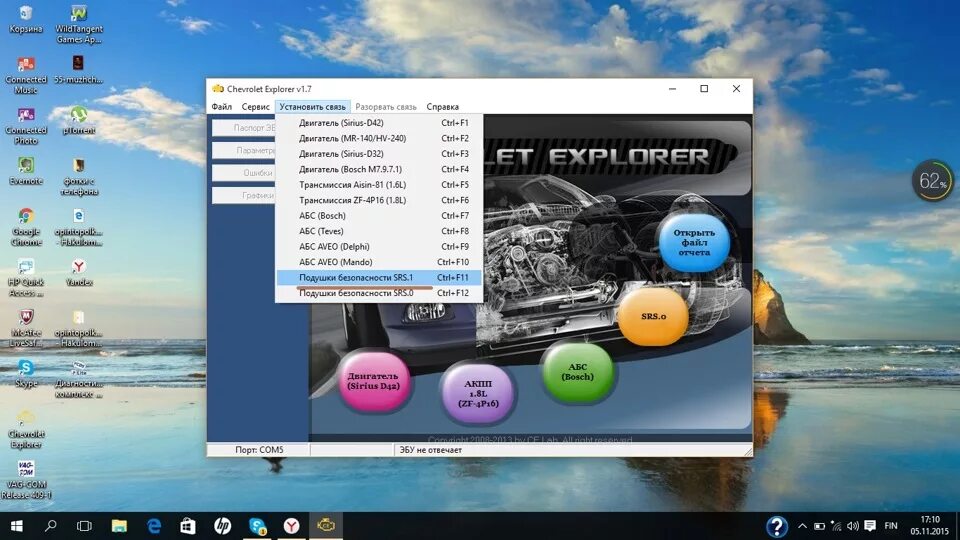Open Google Chrome desktop icon

(26, 227)
